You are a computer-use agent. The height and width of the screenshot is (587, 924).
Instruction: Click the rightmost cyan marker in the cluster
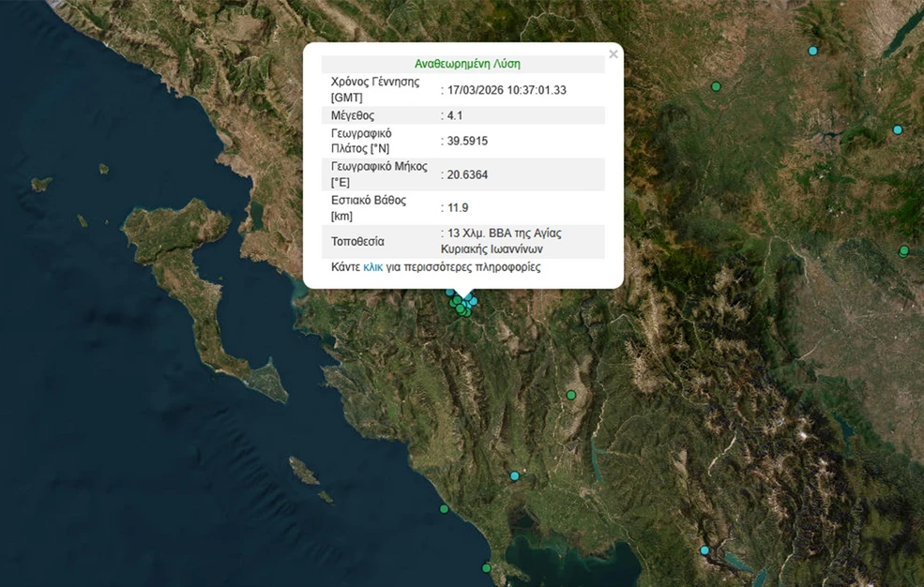474,301
